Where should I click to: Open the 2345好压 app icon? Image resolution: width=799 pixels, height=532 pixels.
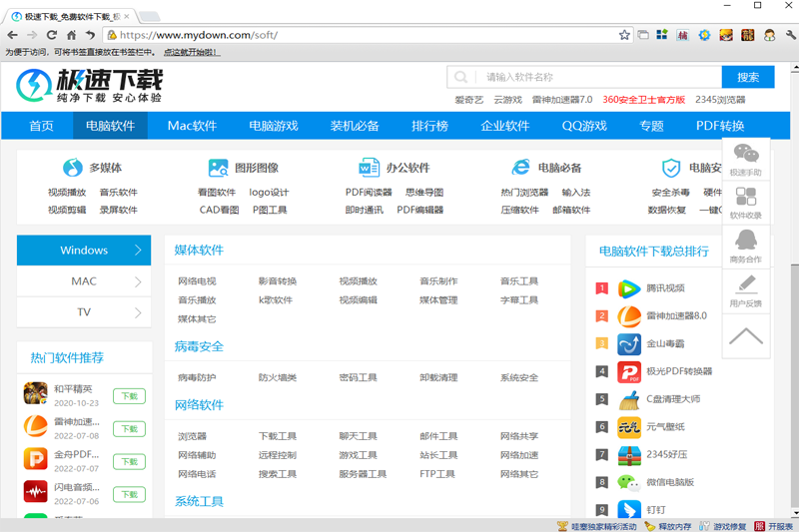[x=629, y=455]
